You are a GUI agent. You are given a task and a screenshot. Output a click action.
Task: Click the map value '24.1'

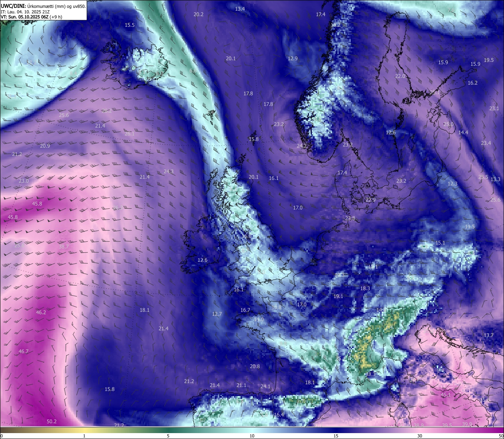265,386
